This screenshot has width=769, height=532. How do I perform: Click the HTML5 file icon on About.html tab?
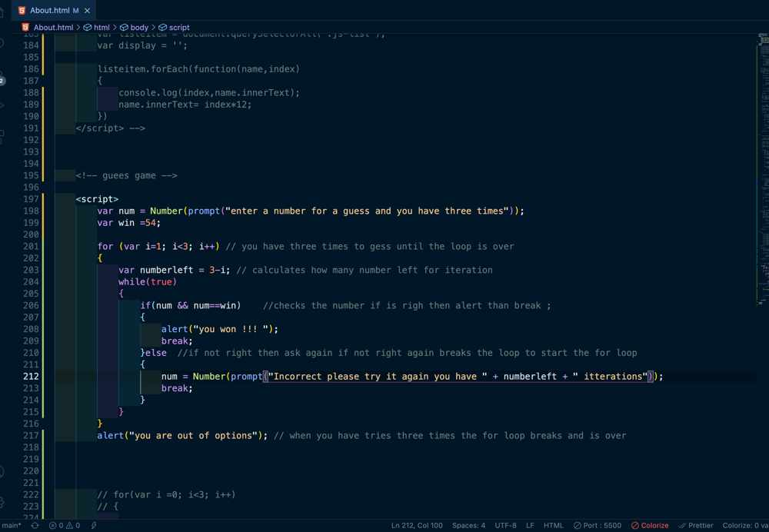point(22,10)
